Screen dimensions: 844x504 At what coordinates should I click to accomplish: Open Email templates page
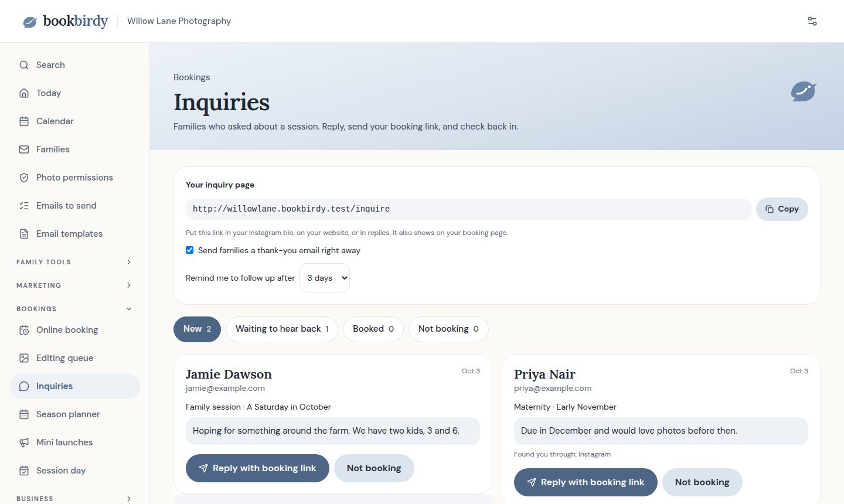coord(74,234)
